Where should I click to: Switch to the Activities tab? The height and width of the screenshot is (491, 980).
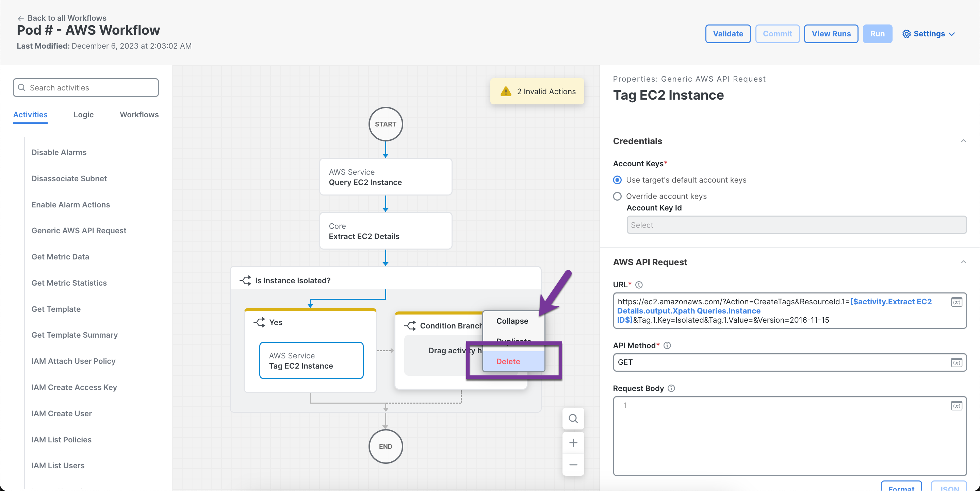tap(30, 115)
